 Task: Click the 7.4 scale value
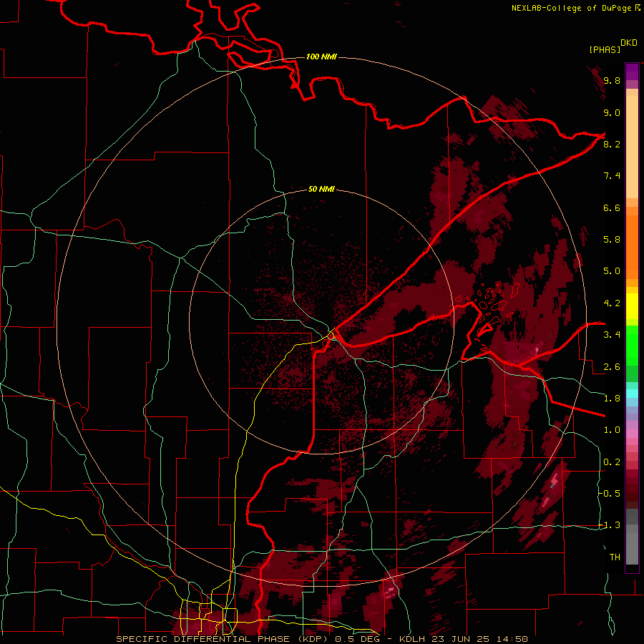click(x=612, y=176)
